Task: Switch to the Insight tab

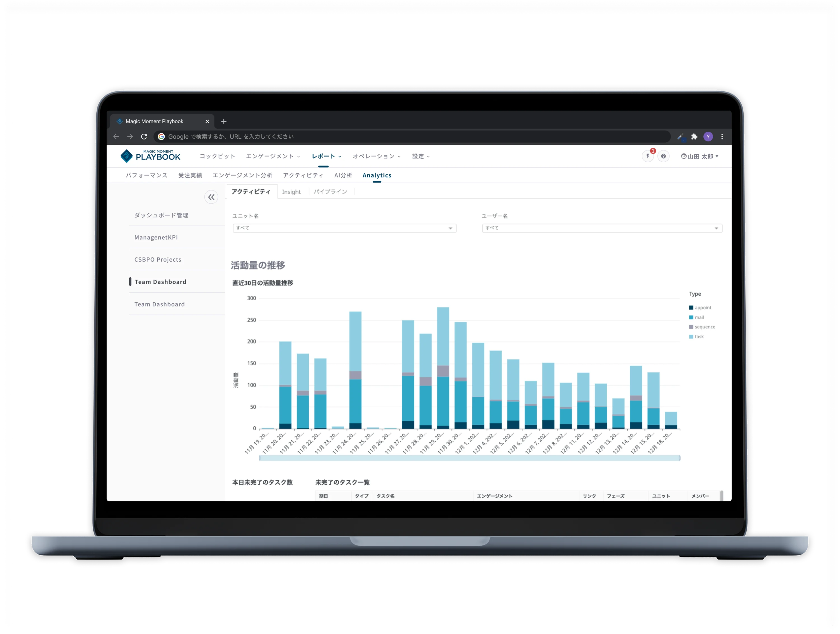Action: click(x=291, y=192)
